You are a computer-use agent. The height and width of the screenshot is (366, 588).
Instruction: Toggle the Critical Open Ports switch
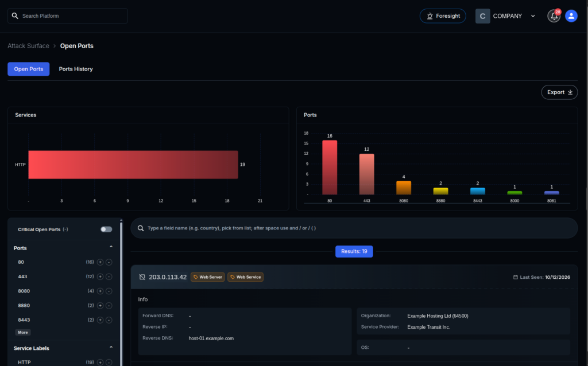pyautogui.click(x=106, y=229)
